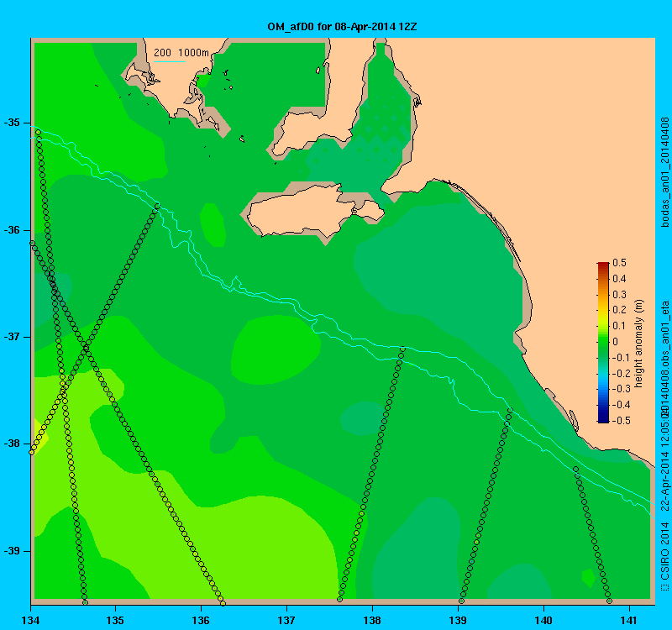The height and width of the screenshot is (630, 672).
Task: Click colorbar value 0.1
Action: 620,326
